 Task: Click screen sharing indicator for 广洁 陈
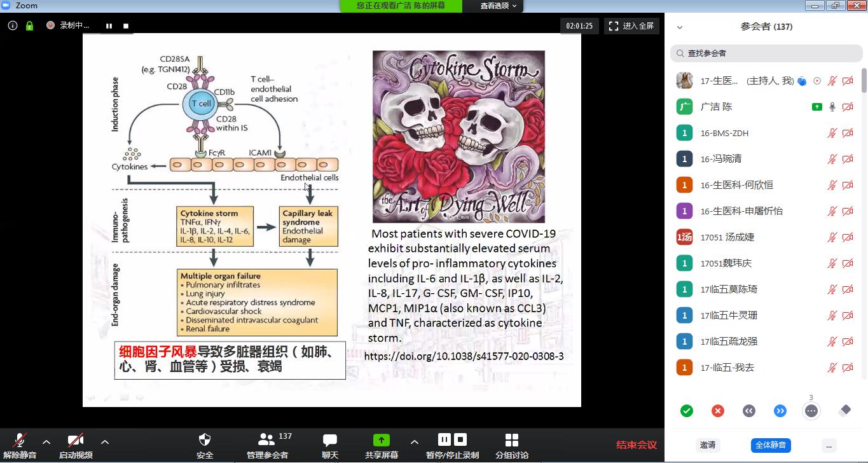pyautogui.click(x=817, y=107)
